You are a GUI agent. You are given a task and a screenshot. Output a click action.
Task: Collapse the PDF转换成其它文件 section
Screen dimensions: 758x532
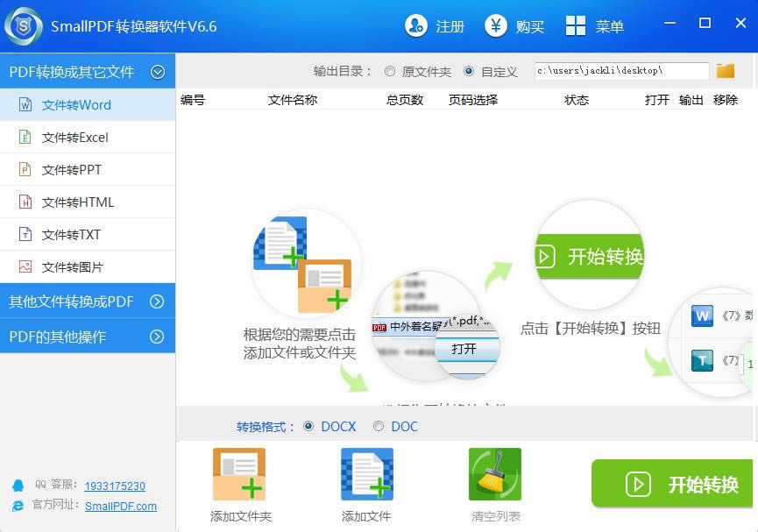158,72
